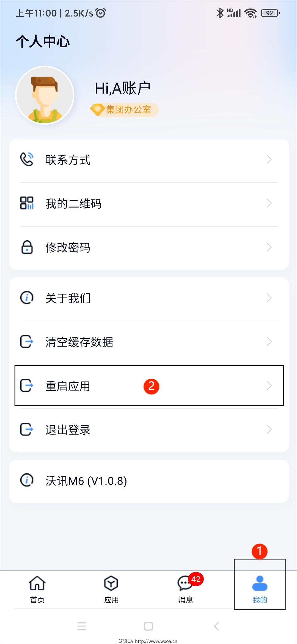Tap the chevron on 修改密码 row
Image resolution: width=297 pixels, height=644 pixels.
269,247
